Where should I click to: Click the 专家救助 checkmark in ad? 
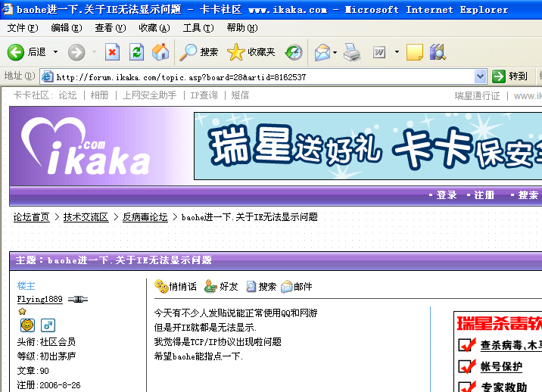point(467,387)
